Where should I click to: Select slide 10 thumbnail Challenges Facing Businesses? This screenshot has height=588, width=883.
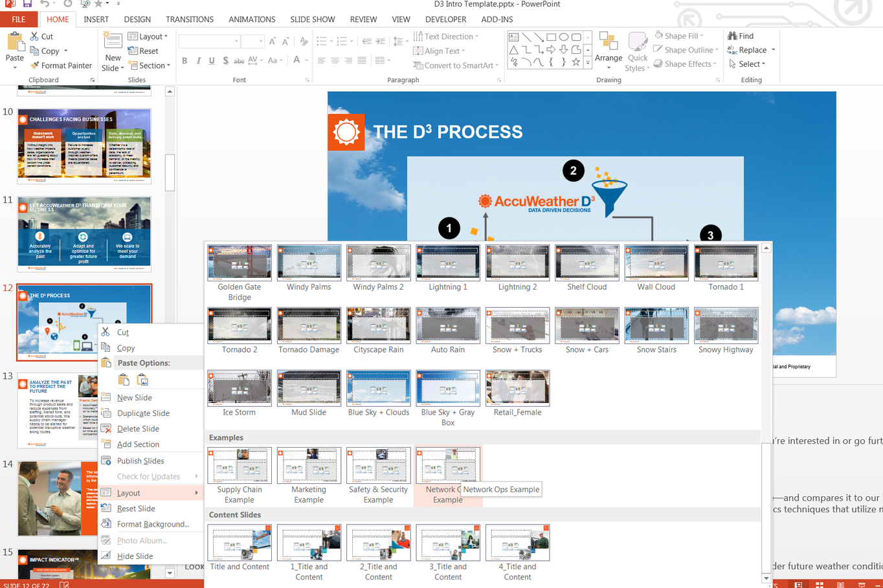pos(84,146)
